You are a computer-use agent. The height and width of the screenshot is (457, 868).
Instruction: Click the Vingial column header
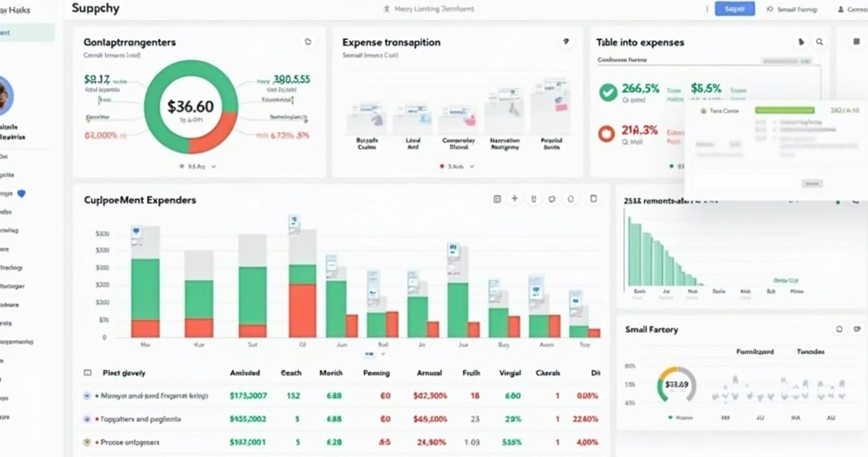(x=510, y=373)
